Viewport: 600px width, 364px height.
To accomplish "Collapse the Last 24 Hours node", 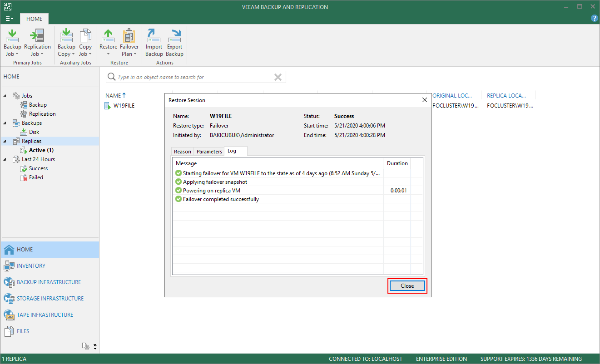I will (x=5, y=159).
